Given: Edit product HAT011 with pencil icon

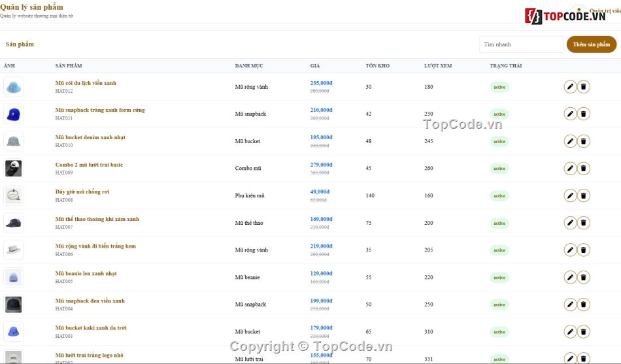Looking at the screenshot, I should click(570, 114).
